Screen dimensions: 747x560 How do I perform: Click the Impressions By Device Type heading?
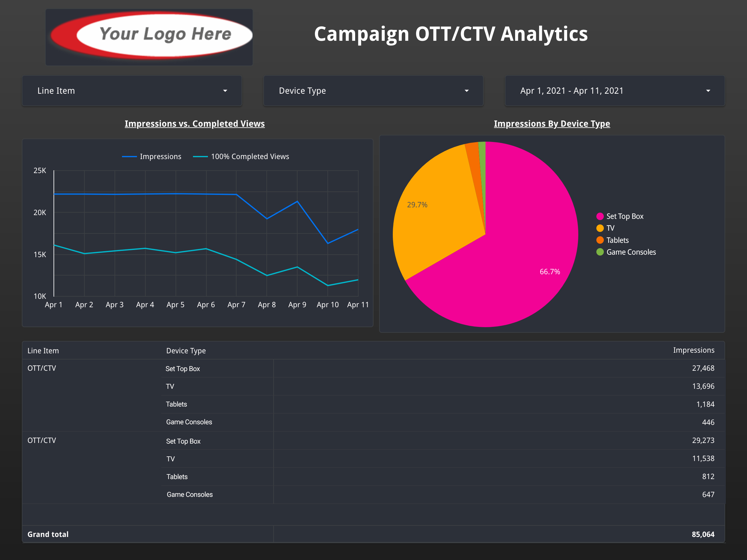click(x=552, y=124)
